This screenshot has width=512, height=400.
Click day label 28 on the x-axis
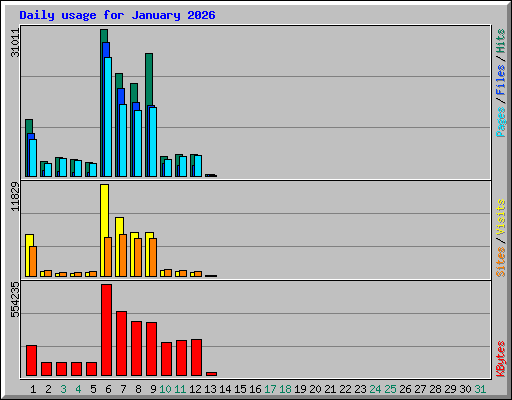pyautogui.click(x=435, y=389)
